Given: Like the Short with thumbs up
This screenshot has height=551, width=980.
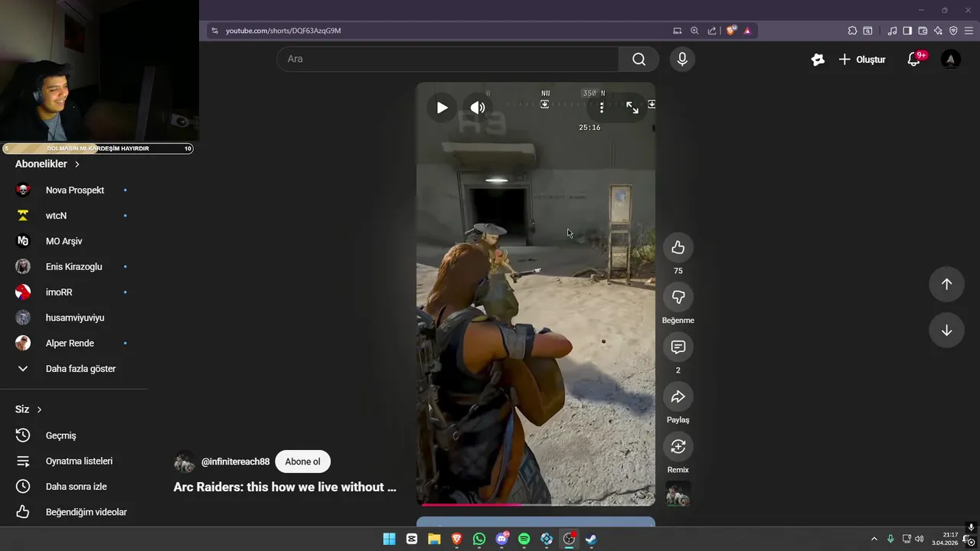Looking at the screenshot, I should pos(678,247).
